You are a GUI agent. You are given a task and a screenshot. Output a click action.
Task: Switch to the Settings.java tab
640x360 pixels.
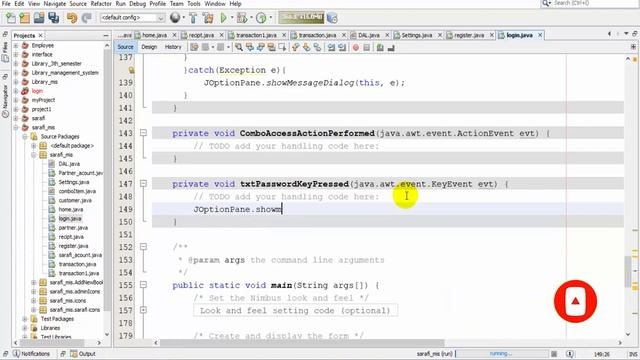tap(416, 35)
